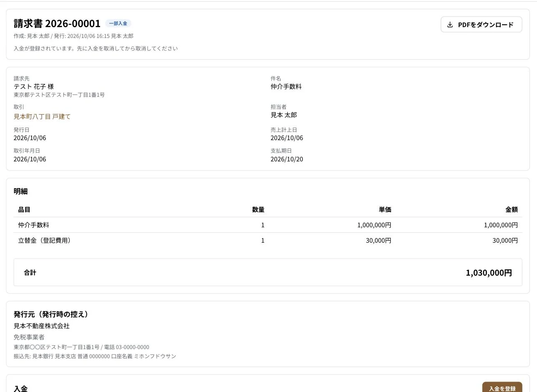Click the 振込先 bank details line

pos(95,356)
